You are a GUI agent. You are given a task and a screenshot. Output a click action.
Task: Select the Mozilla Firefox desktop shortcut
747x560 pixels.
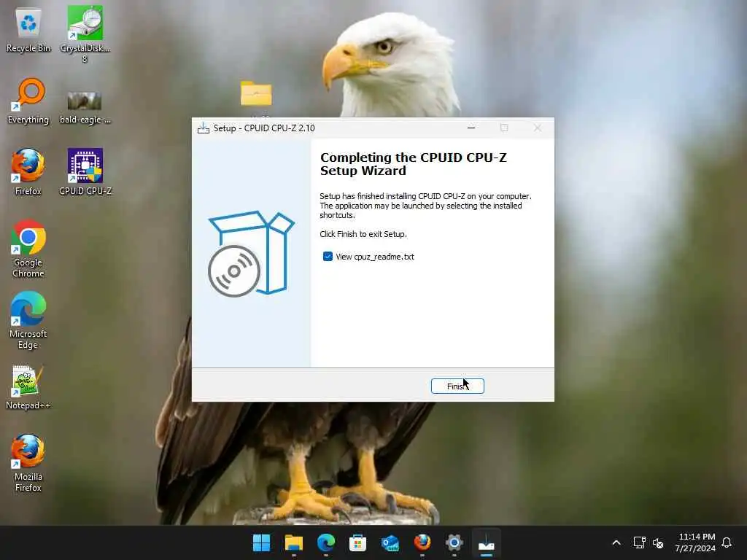click(28, 463)
